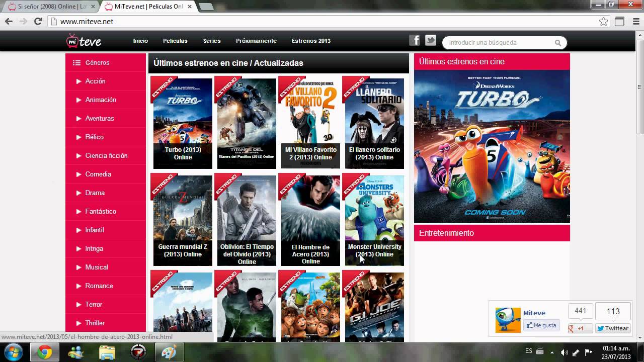Click the Facebook 'Me gusta' button
644x362 pixels.
click(541, 325)
